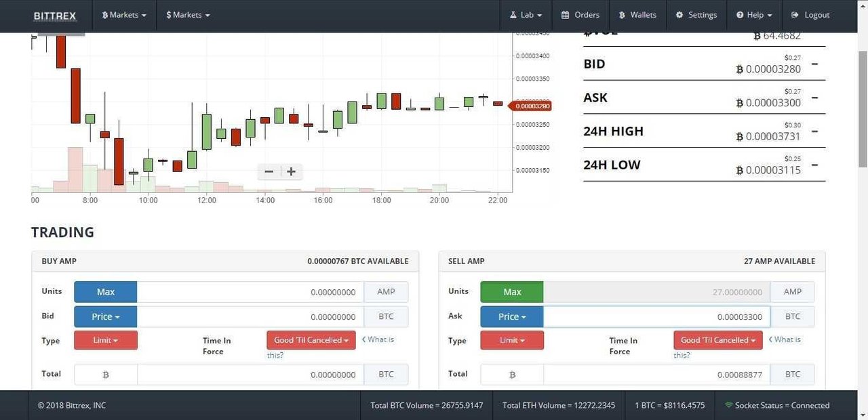Click the Bittrex logo in header
Screen dimensions: 868x420
click(55, 16)
